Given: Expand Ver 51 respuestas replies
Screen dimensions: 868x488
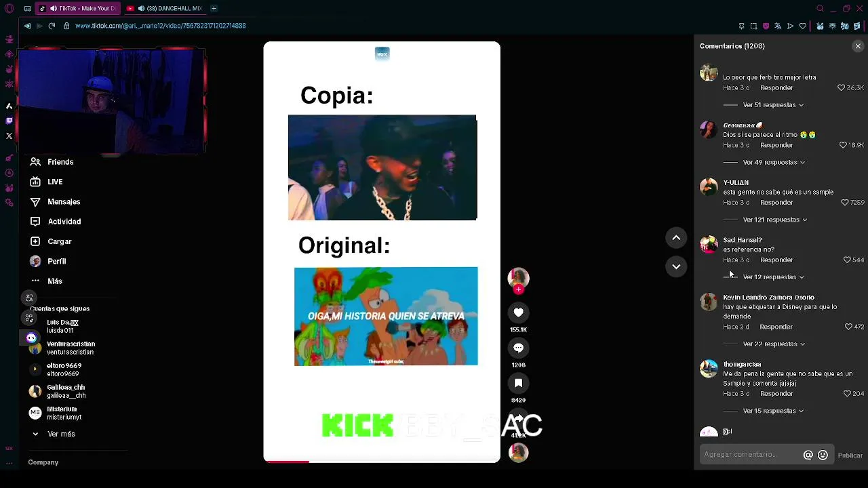Looking at the screenshot, I should point(773,105).
